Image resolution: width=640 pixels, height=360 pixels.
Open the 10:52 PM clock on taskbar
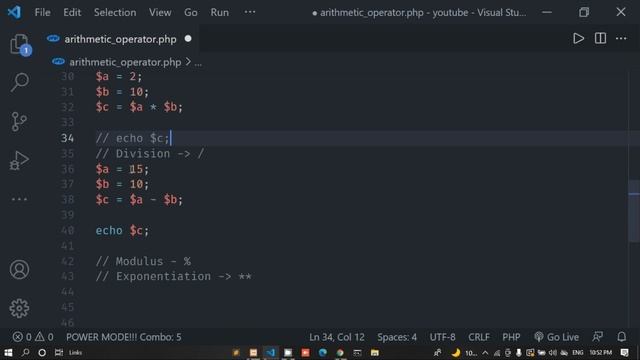coord(600,353)
